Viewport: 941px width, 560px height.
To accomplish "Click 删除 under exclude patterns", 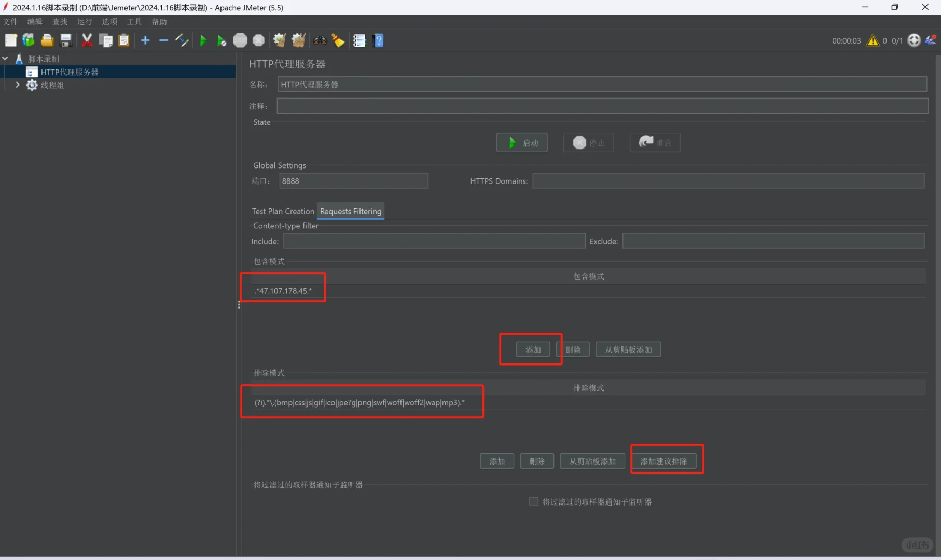I will (537, 461).
